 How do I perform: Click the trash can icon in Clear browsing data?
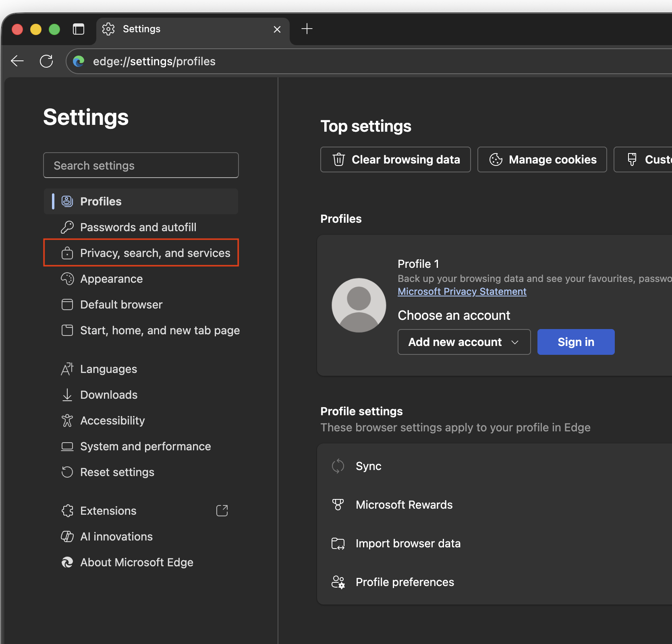point(339,159)
